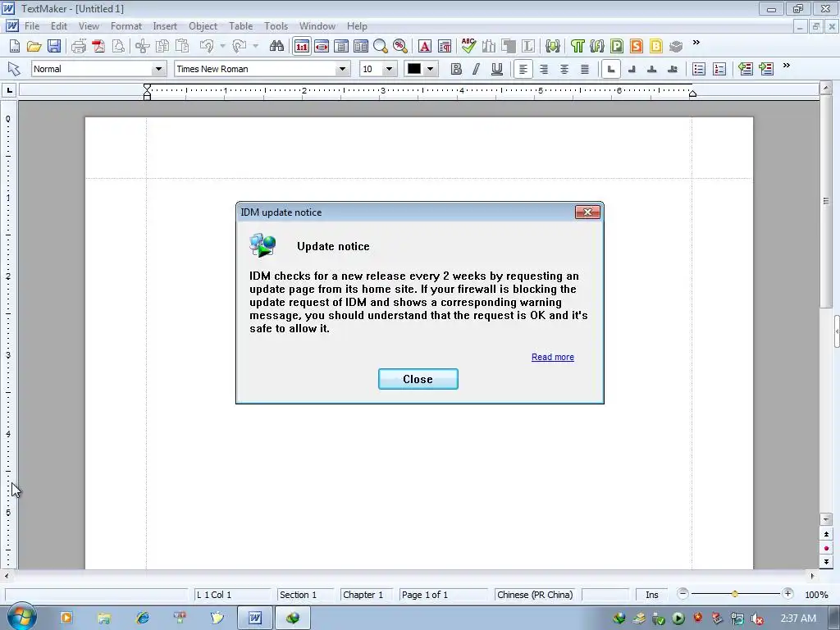
Task: Select the magnifying glass zoom tool
Action: (381, 46)
